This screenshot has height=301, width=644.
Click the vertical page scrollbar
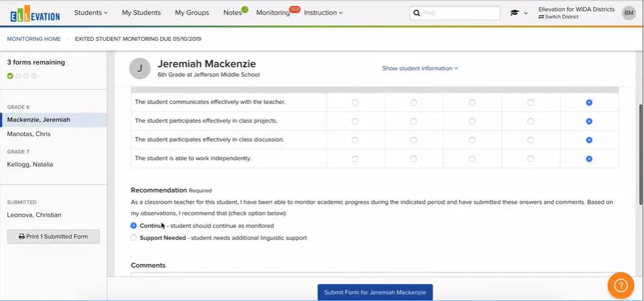(x=641, y=154)
